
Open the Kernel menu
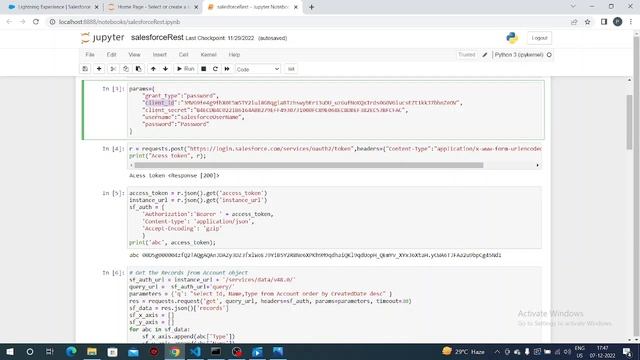coord(208,55)
